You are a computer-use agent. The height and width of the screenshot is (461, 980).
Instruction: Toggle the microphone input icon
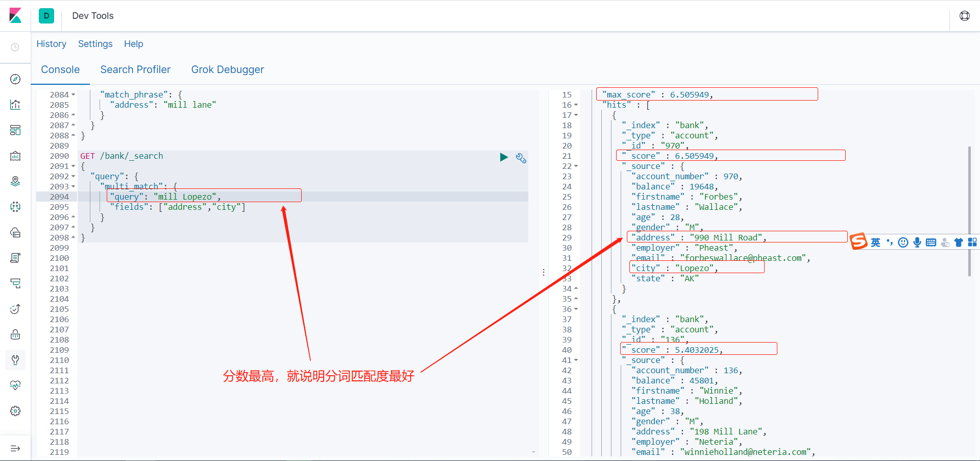(918, 242)
